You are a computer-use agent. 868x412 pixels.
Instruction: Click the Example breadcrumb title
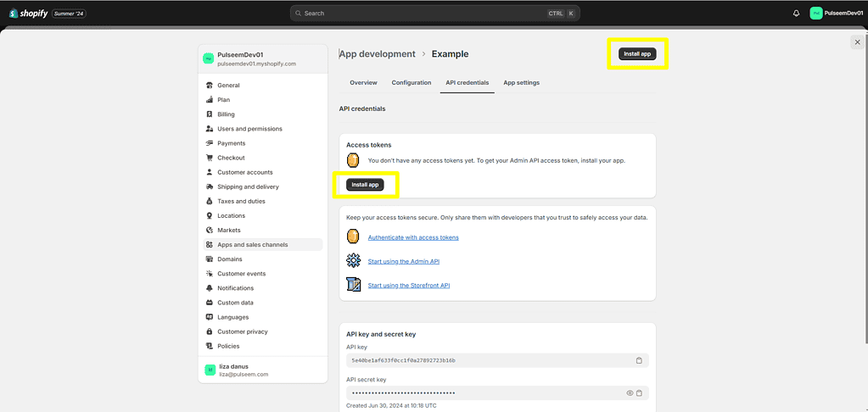(x=450, y=53)
